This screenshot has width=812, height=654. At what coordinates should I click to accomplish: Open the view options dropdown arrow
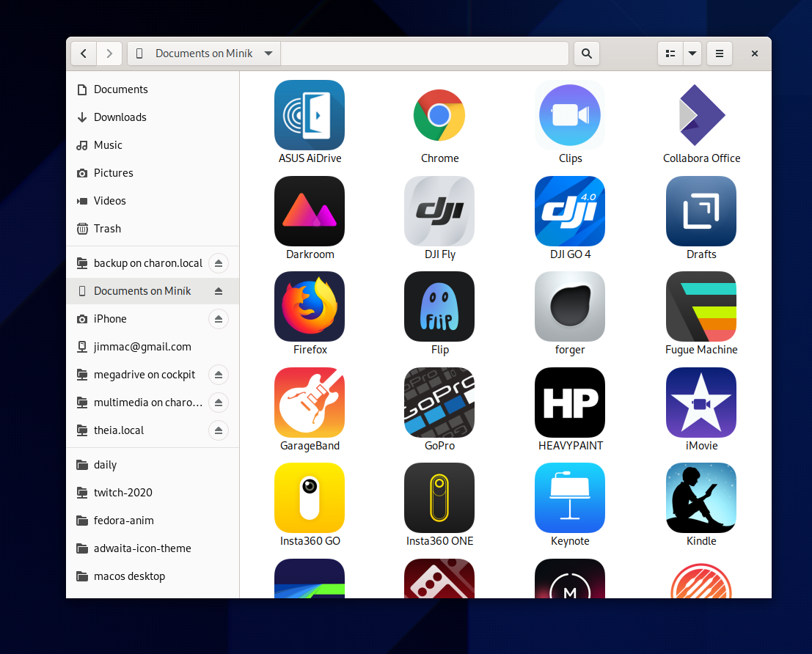pyautogui.click(x=692, y=53)
